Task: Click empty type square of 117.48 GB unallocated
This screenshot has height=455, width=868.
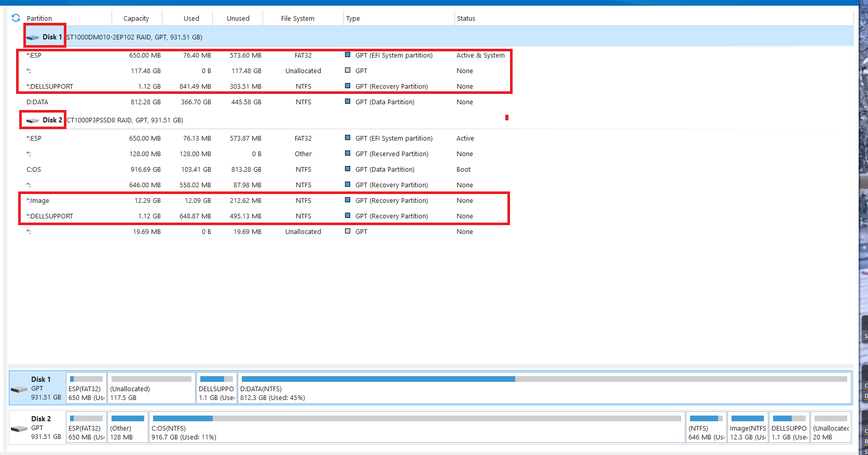Action: 348,71
